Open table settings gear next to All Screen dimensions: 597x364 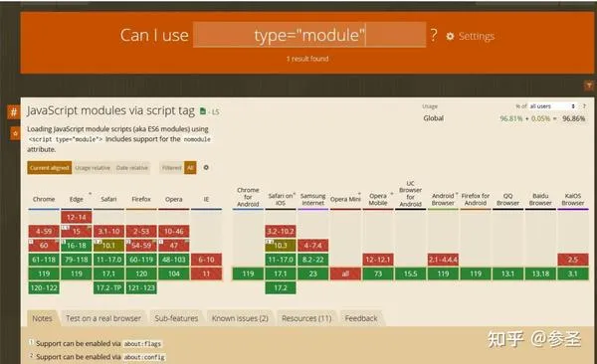click(206, 167)
